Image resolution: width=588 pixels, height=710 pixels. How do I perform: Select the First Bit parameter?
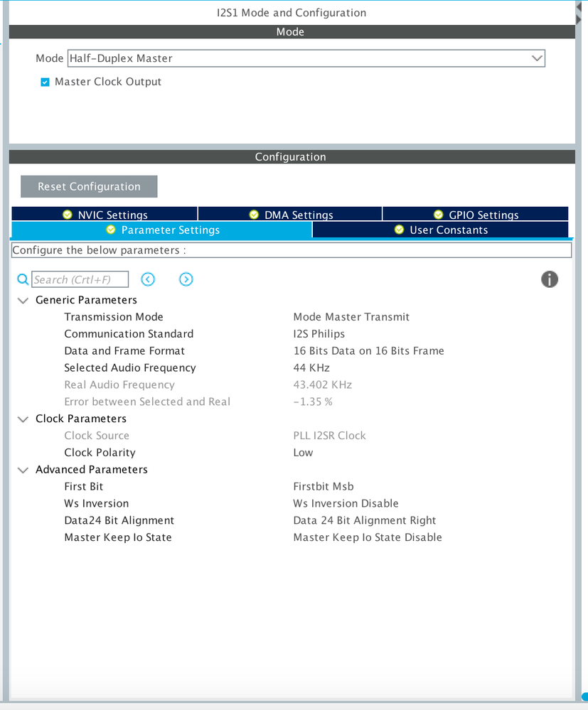point(84,487)
